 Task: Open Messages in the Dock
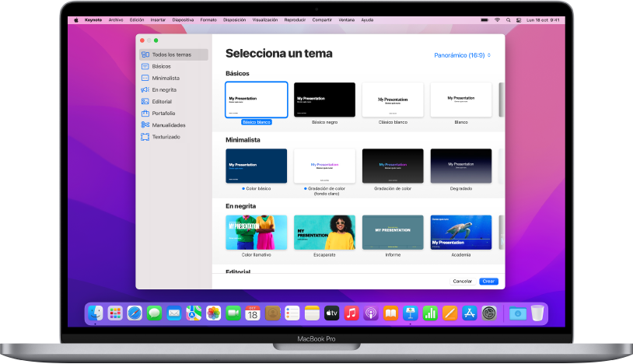pos(154,313)
